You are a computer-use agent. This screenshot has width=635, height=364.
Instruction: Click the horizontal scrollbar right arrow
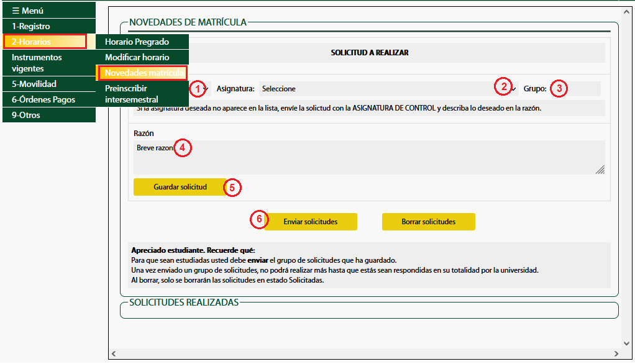pos(616,353)
